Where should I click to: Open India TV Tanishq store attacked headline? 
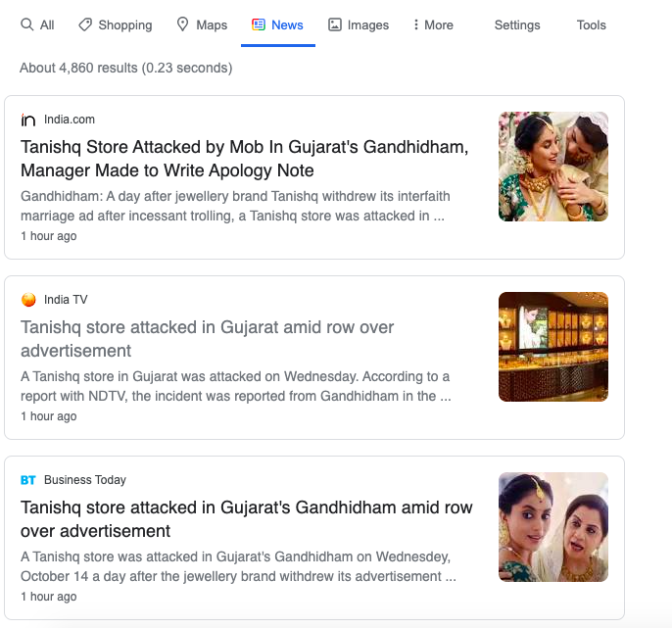[x=207, y=339]
